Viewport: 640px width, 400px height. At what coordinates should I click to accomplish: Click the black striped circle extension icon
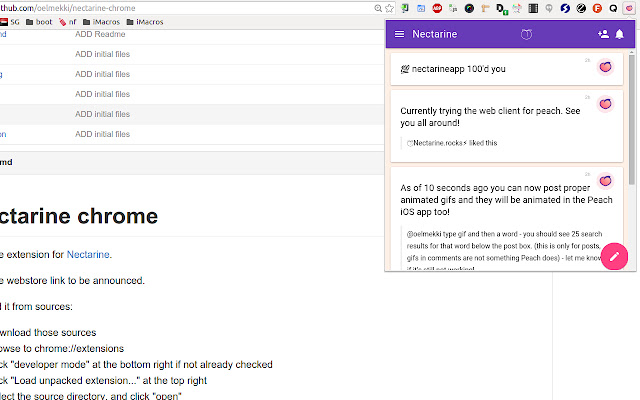coord(581,8)
